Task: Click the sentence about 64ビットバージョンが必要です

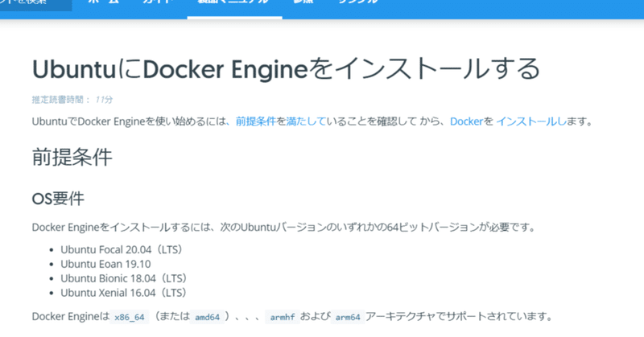Action: pos(284,227)
